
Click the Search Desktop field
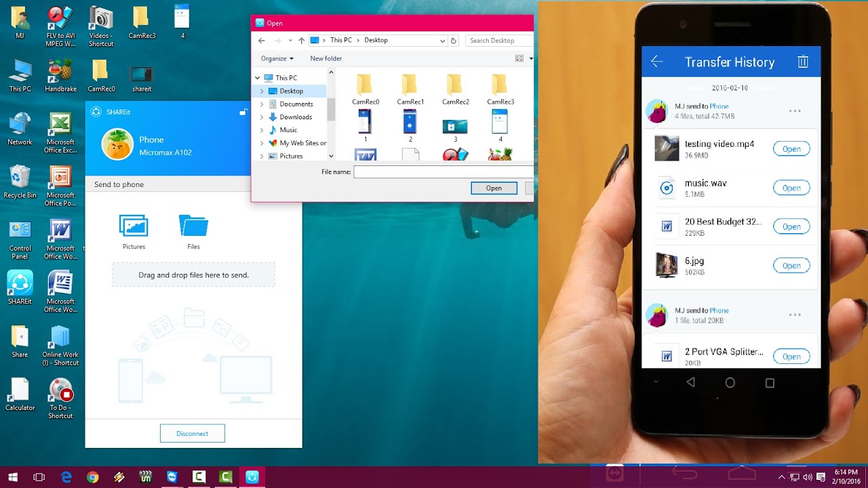click(x=500, y=41)
